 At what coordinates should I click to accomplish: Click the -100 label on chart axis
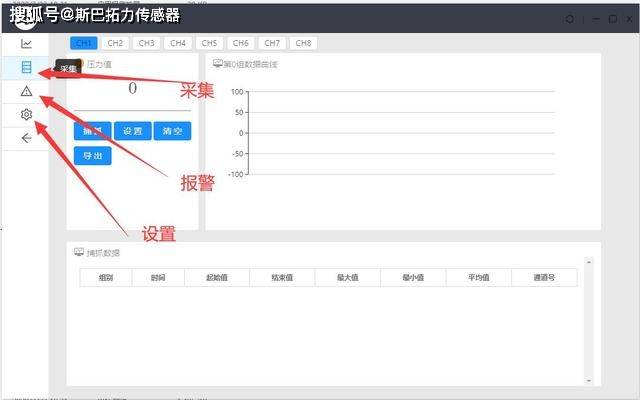tap(236, 174)
